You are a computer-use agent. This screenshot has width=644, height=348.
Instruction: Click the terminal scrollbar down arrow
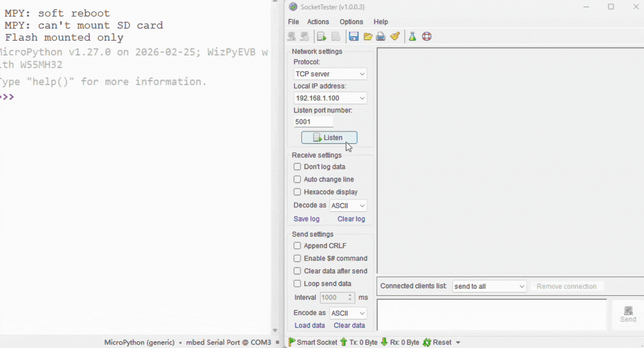pyautogui.click(x=275, y=331)
